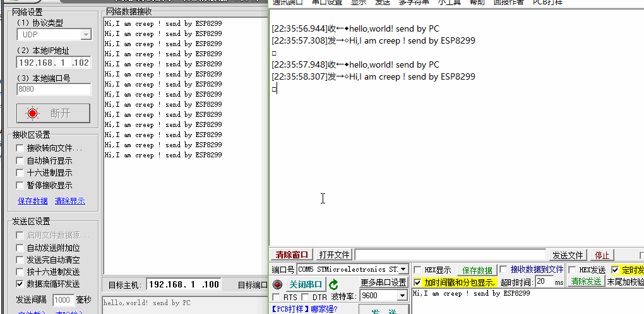Click the 目标主机 field 192.168.1.100
This screenshot has width=644, height=314.
183,284
